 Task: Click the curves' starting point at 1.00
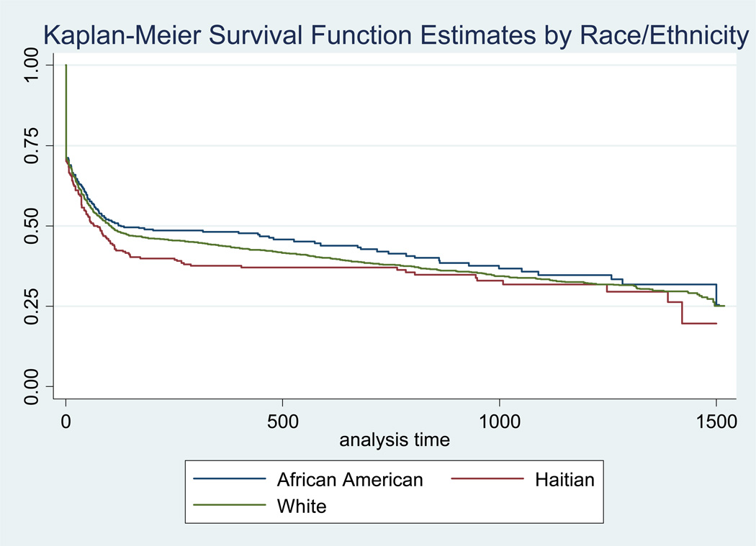coord(66,65)
